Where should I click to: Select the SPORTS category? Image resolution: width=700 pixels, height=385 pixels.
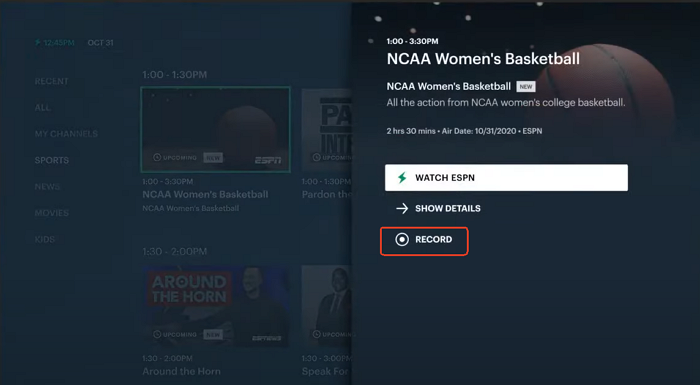52,160
